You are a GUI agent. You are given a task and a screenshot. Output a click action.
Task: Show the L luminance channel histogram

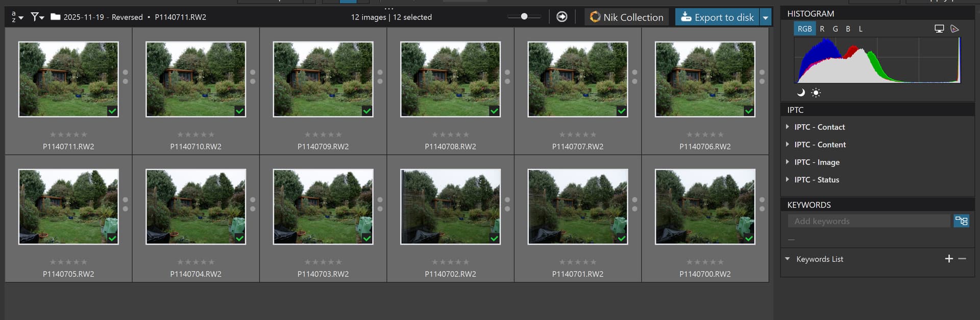tap(861, 29)
